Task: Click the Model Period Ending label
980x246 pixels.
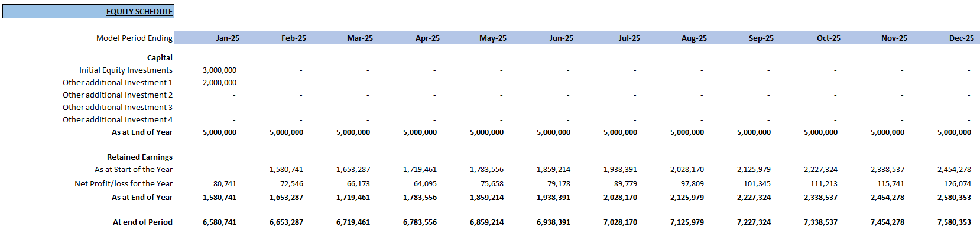Action: point(134,38)
